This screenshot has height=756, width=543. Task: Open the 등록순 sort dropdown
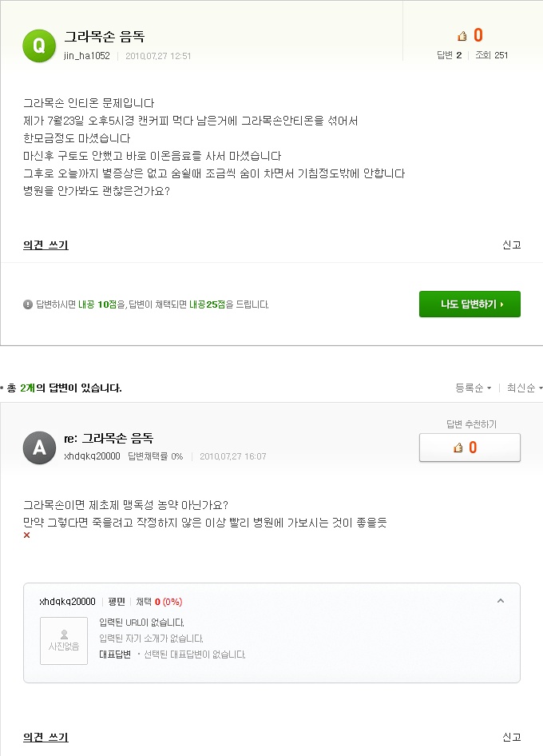point(473,388)
